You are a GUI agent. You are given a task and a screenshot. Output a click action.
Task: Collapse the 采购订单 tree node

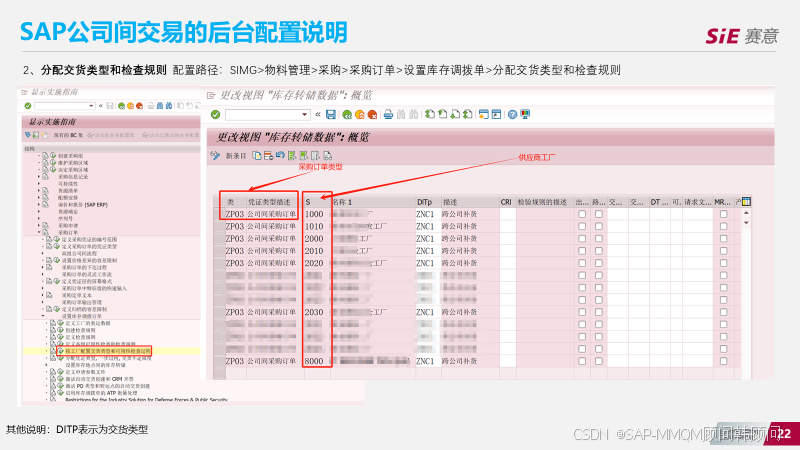[39, 232]
